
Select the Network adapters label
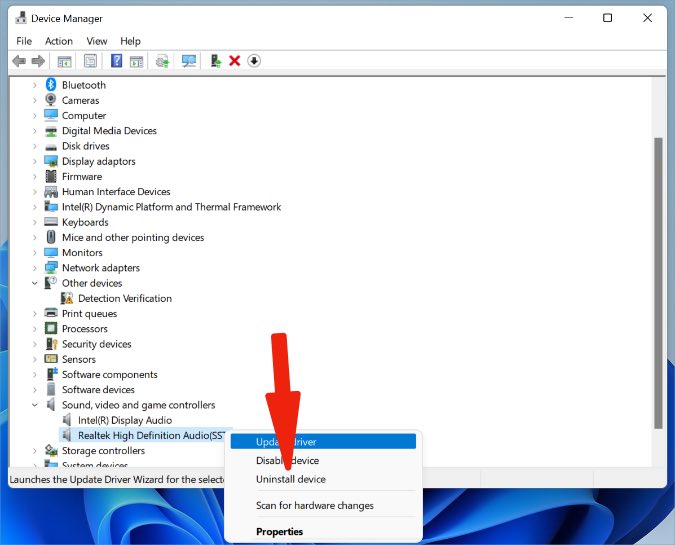[101, 267]
